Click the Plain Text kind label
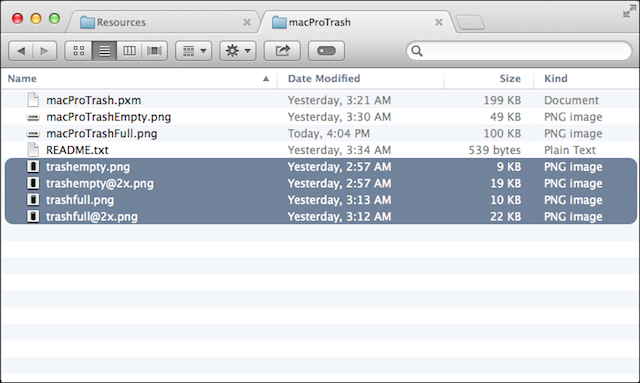The image size is (640, 383). click(x=570, y=150)
